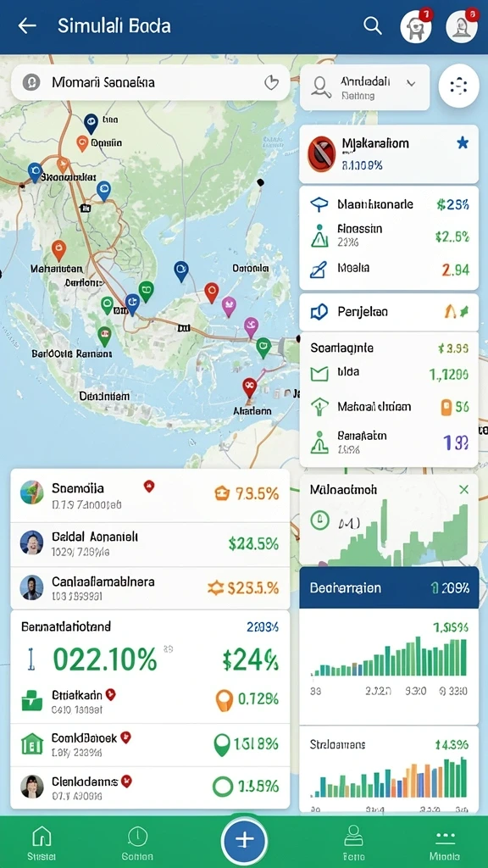This screenshot has width=488, height=868.
Task: Open the Sontion clock tab
Action: pyautogui.click(x=136, y=843)
